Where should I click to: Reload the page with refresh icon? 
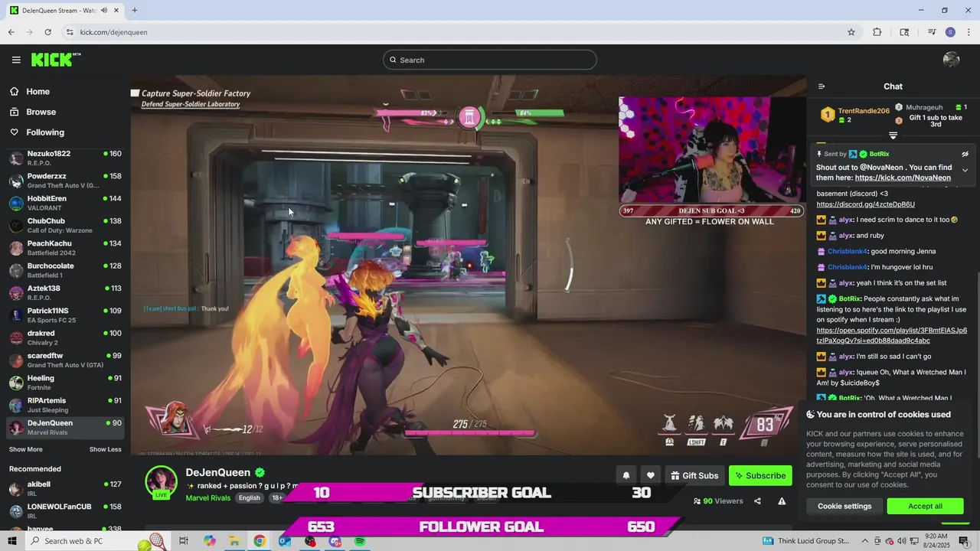coord(47,32)
